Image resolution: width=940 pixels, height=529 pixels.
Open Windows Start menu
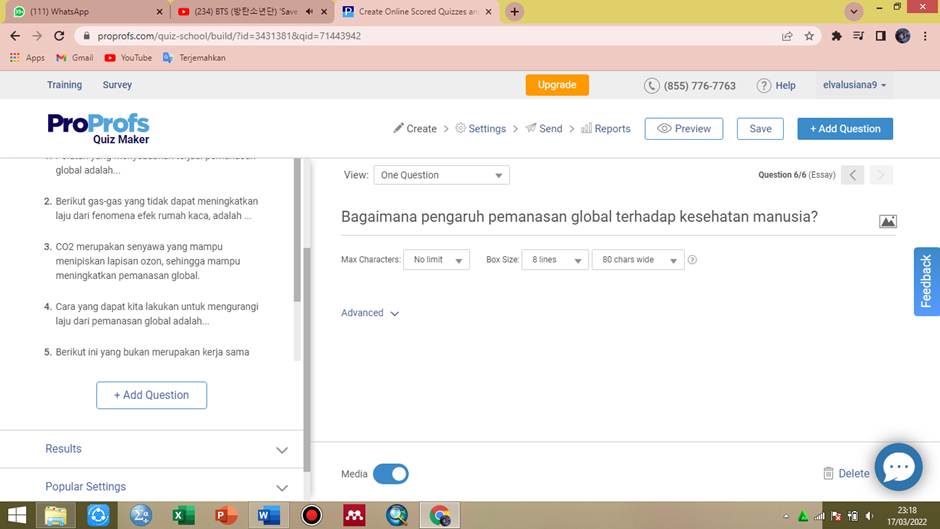point(17,515)
